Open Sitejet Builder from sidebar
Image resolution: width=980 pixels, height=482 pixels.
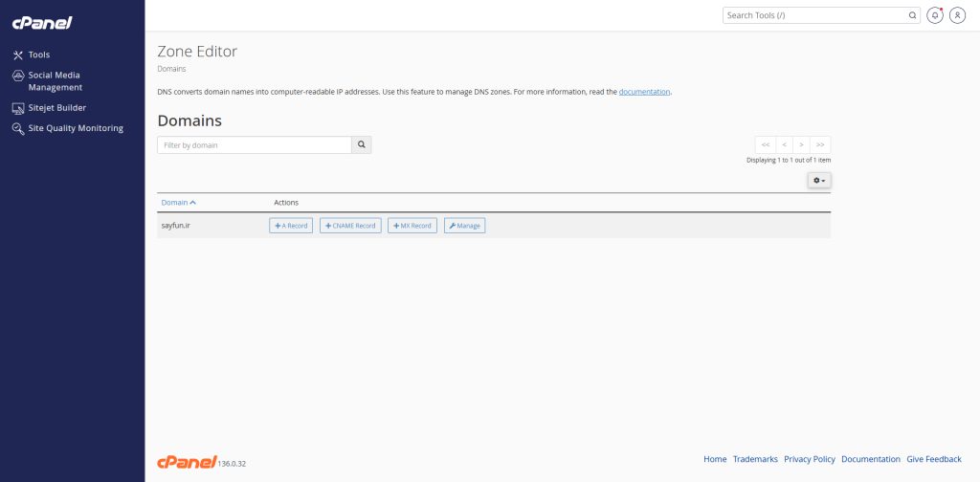click(x=50, y=108)
